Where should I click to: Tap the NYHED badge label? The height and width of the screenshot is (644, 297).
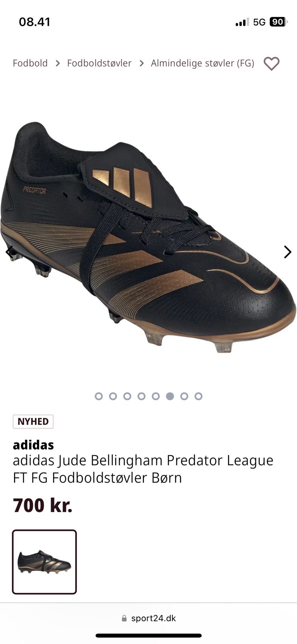[x=33, y=421]
